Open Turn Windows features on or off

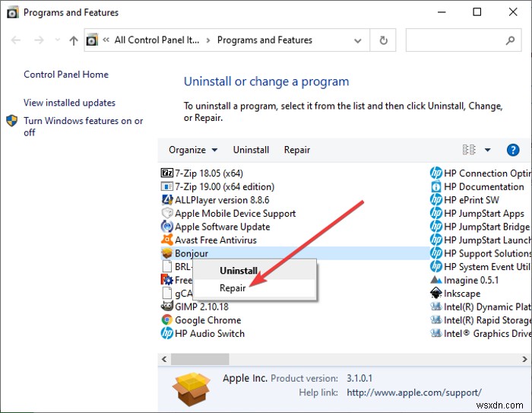click(83, 126)
